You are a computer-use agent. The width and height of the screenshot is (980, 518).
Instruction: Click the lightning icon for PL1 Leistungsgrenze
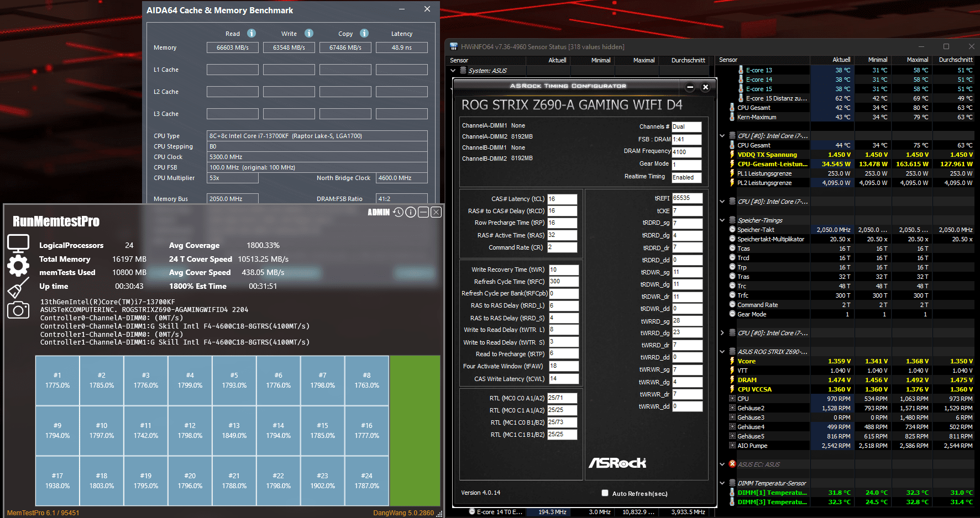(x=732, y=173)
